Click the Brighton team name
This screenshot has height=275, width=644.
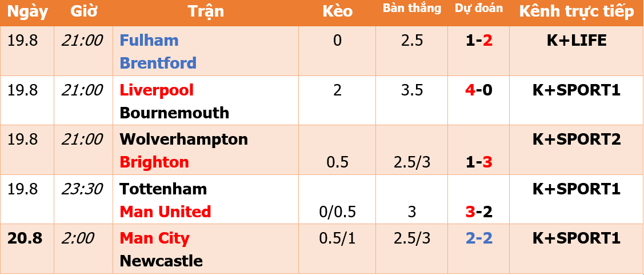(154, 162)
